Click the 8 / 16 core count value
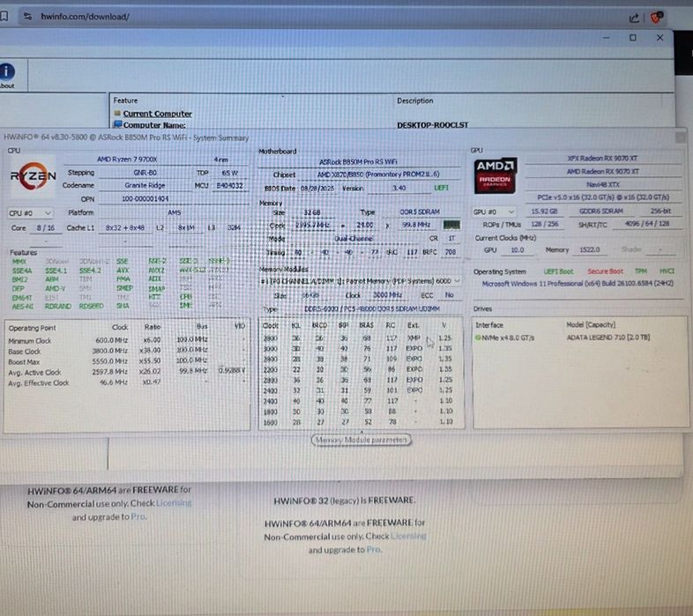Screen dimensions: 693x616 coord(46,228)
